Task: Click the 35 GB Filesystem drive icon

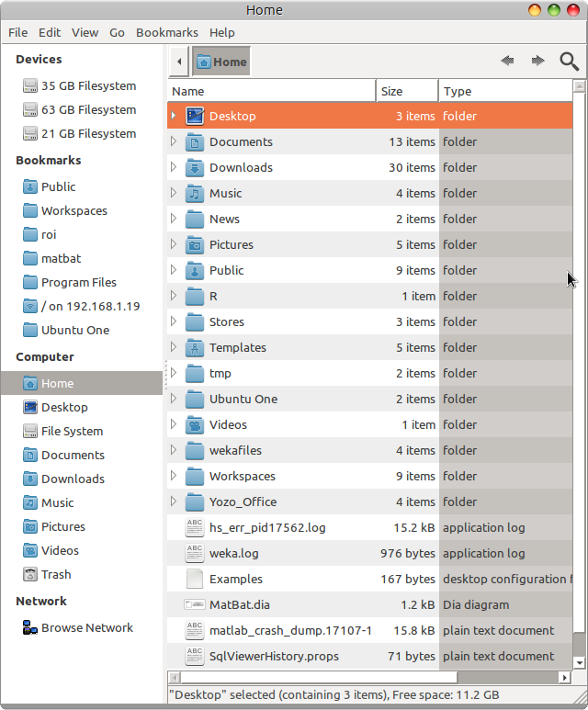Action: (x=30, y=85)
